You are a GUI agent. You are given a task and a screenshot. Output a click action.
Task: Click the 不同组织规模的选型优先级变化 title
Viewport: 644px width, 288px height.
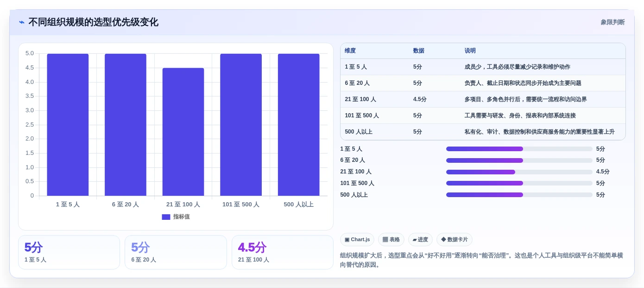point(94,22)
